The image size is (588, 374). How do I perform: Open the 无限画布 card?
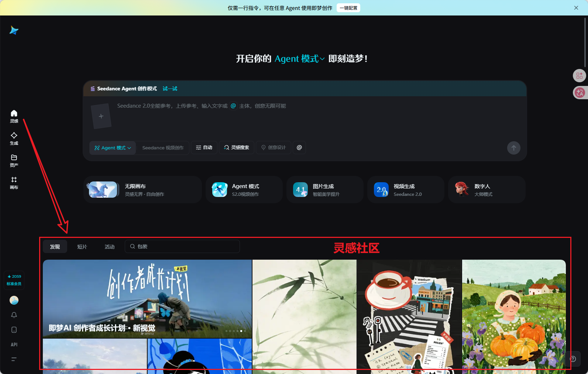[142, 190]
